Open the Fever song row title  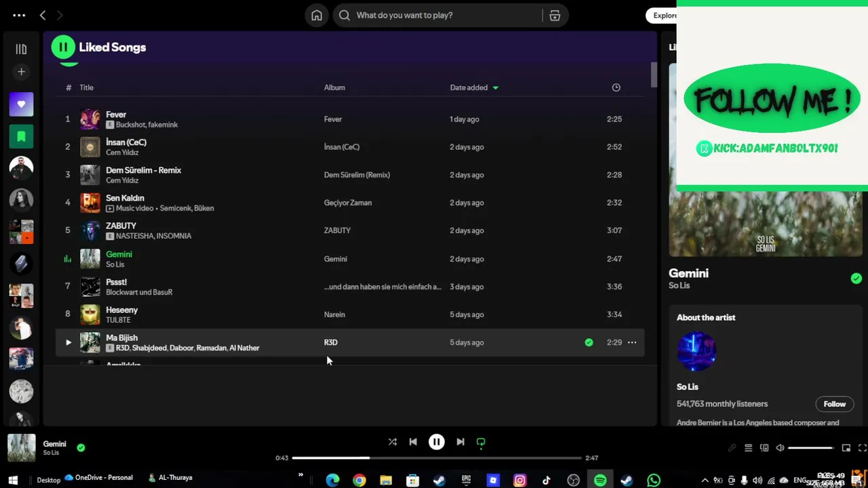pyautogui.click(x=116, y=115)
